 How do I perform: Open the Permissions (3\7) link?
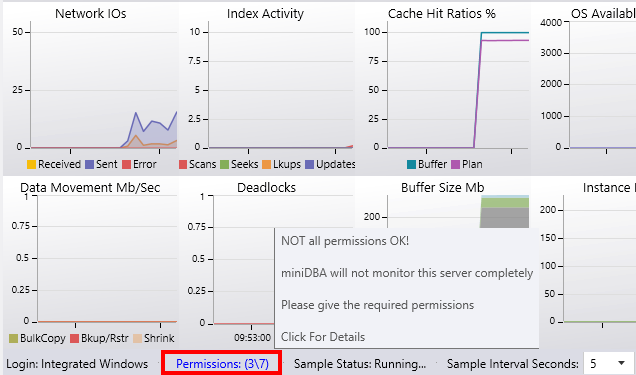(222, 364)
